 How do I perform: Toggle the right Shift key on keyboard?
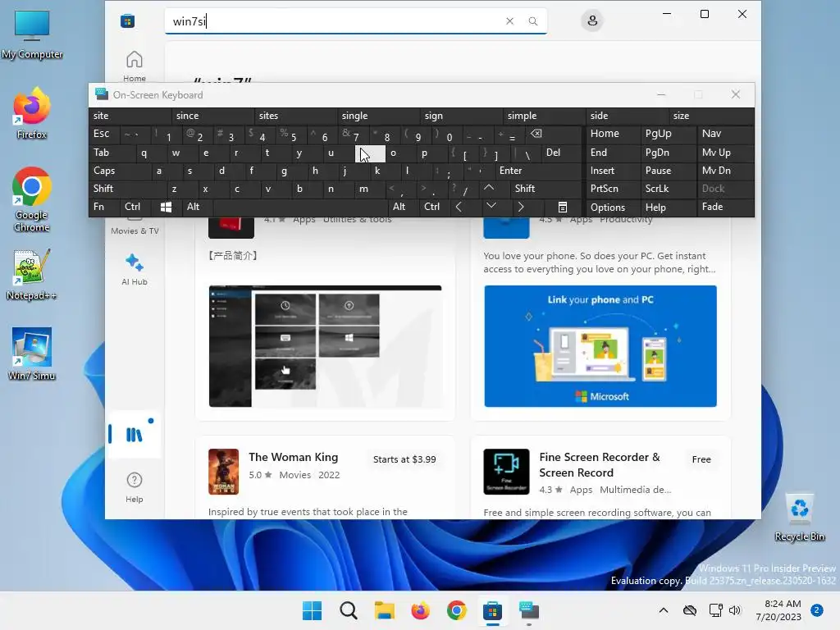click(546, 189)
